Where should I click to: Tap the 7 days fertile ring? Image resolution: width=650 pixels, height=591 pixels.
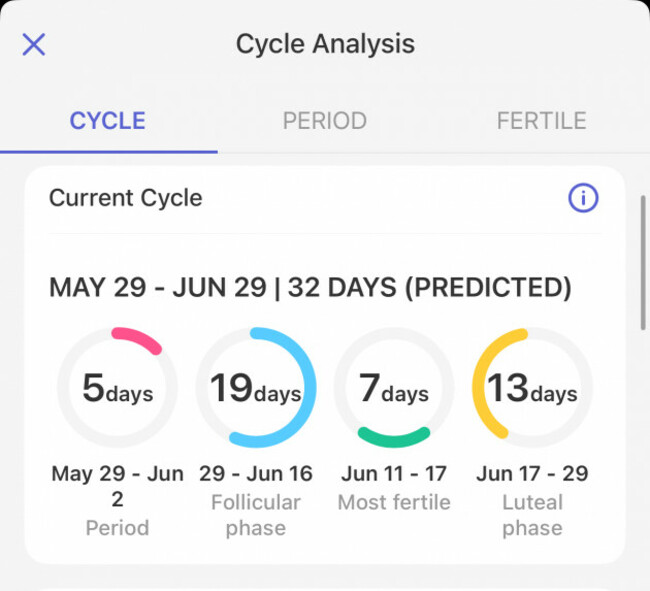[393, 387]
